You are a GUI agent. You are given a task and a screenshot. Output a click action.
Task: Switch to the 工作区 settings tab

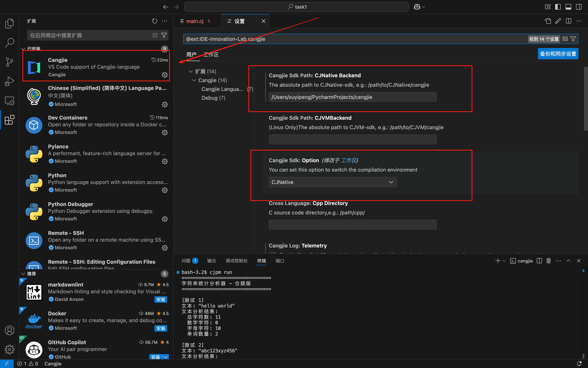point(211,55)
